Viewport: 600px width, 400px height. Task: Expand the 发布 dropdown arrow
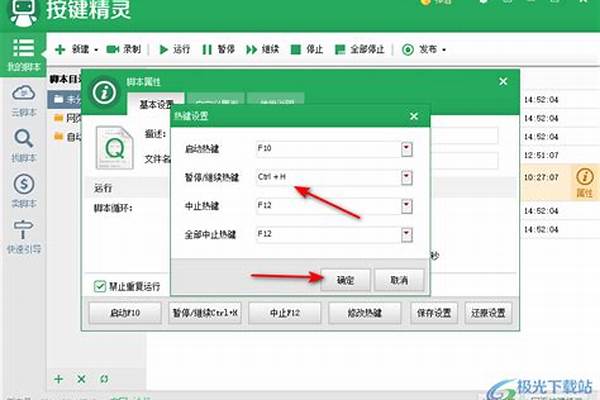click(x=444, y=50)
